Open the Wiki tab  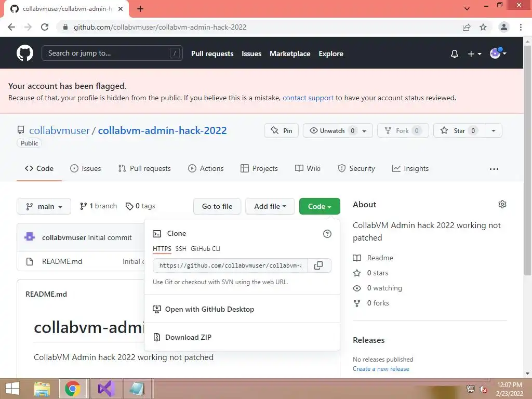click(308, 169)
